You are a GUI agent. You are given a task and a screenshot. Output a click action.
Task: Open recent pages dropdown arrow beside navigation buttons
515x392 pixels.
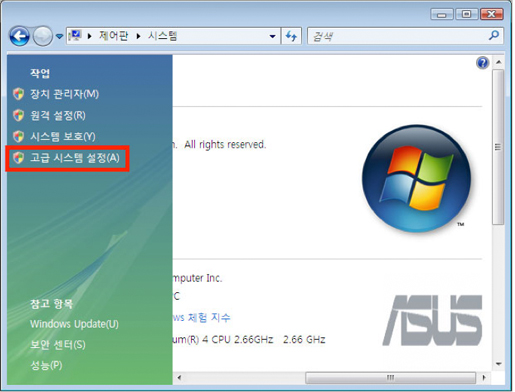click(59, 36)
